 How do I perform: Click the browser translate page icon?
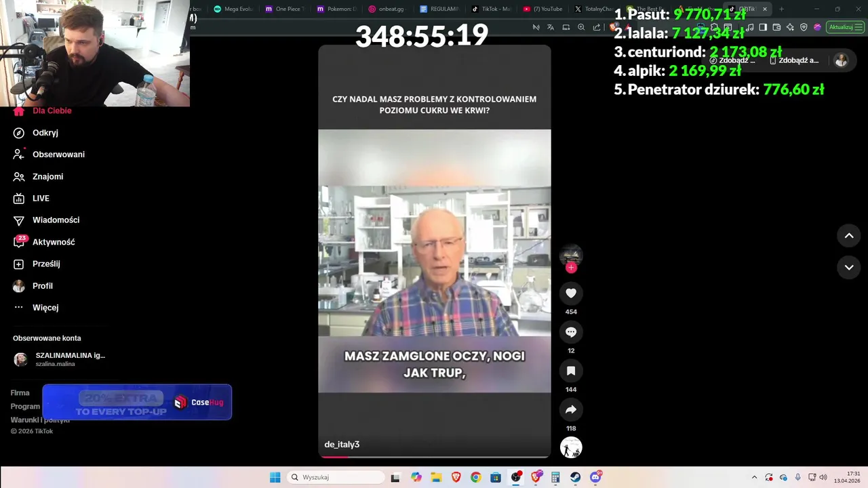[x=551, y=27]
